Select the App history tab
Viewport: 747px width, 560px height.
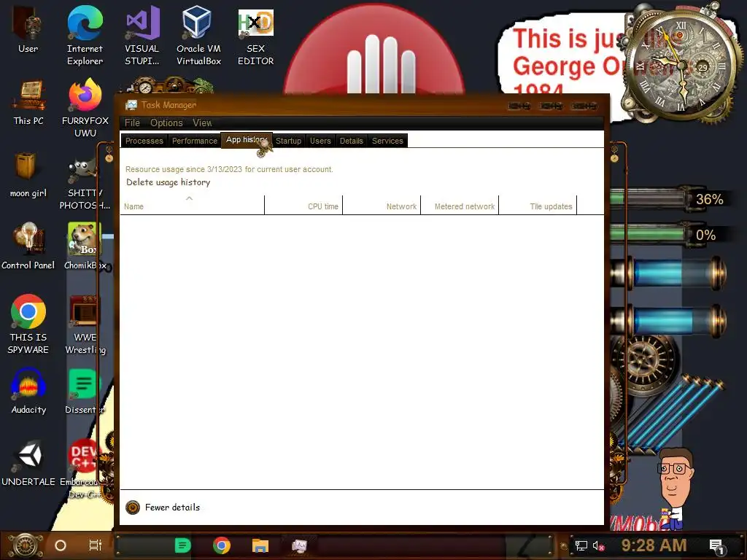pos(247,140)
